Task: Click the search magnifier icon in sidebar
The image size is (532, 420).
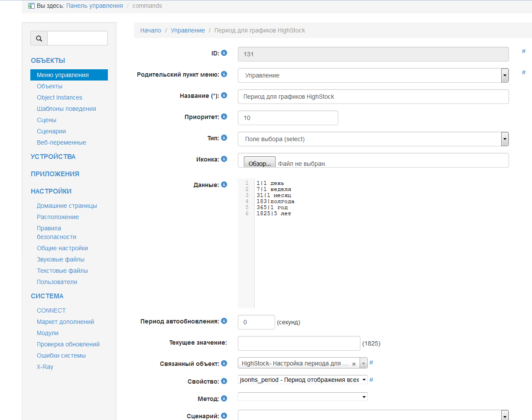Action: tap(39, 39)
